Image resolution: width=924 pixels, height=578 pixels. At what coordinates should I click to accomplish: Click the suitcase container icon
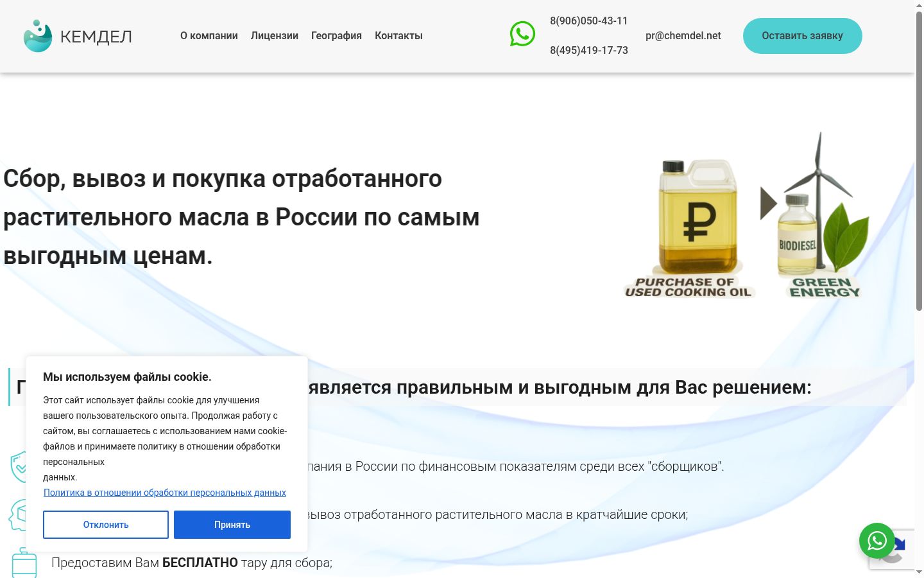point(24,563)
